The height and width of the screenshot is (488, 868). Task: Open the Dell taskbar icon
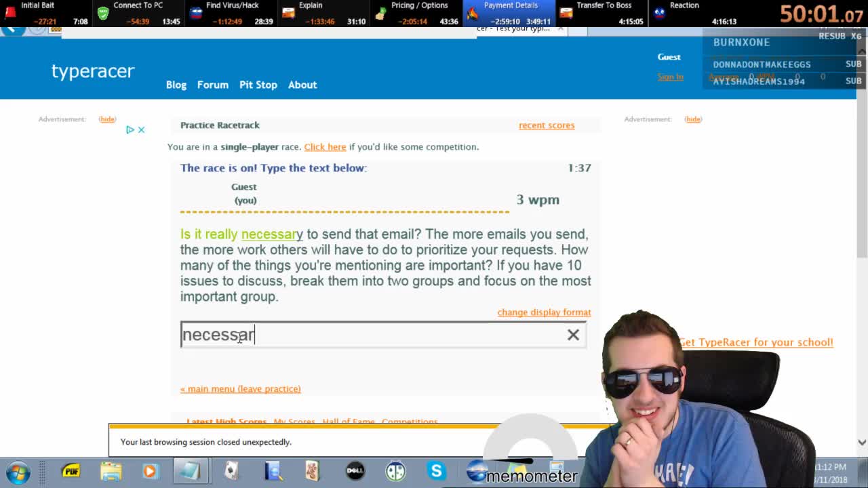355,471
